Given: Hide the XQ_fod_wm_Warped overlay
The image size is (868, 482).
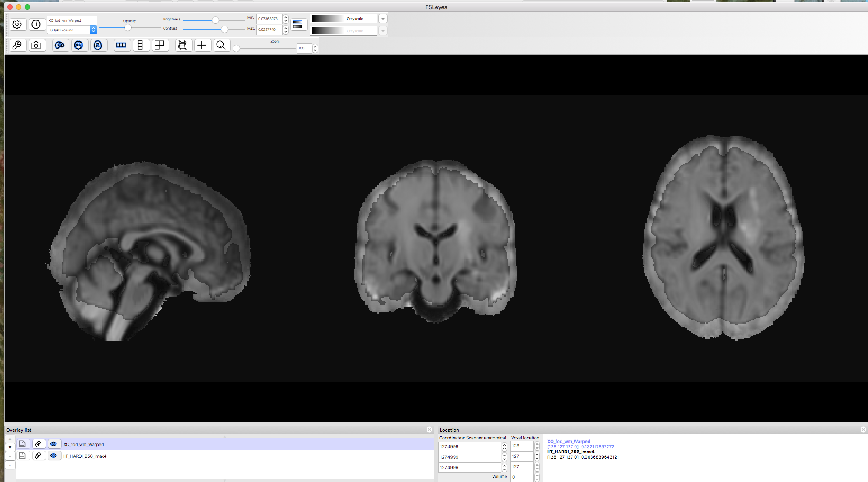Looking at the screenshot, I should click(x=54, y=444).
